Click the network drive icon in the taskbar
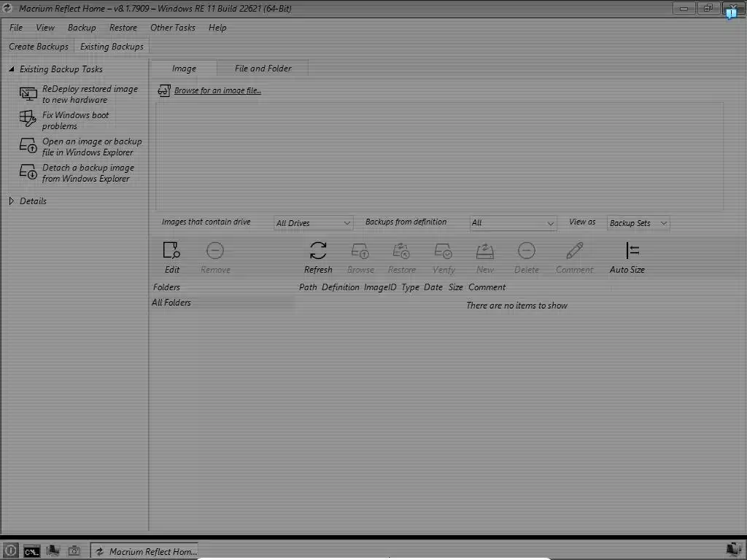 [x=53, y=551]
